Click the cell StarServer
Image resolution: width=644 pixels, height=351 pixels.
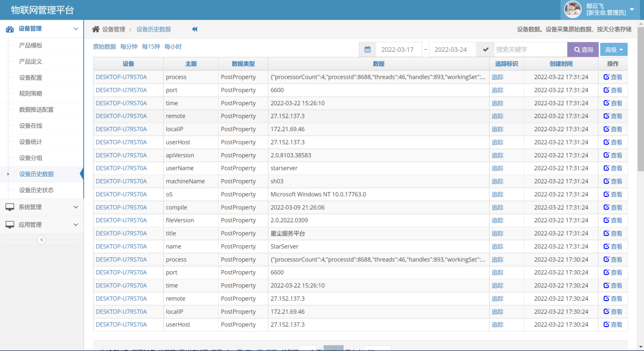[x=285, y=246]
